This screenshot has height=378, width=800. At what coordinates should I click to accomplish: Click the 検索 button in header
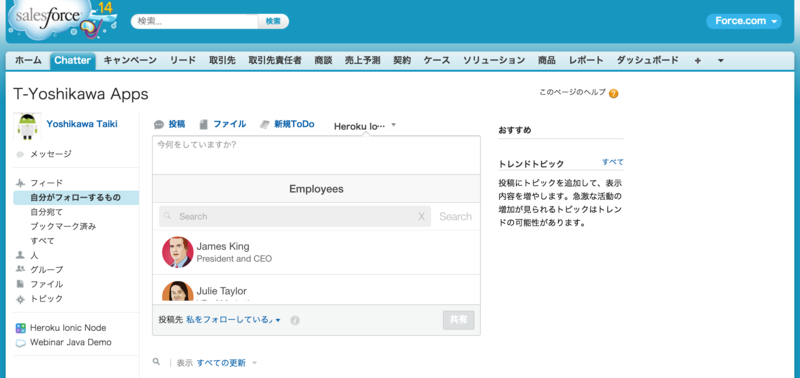pos(273,21)
